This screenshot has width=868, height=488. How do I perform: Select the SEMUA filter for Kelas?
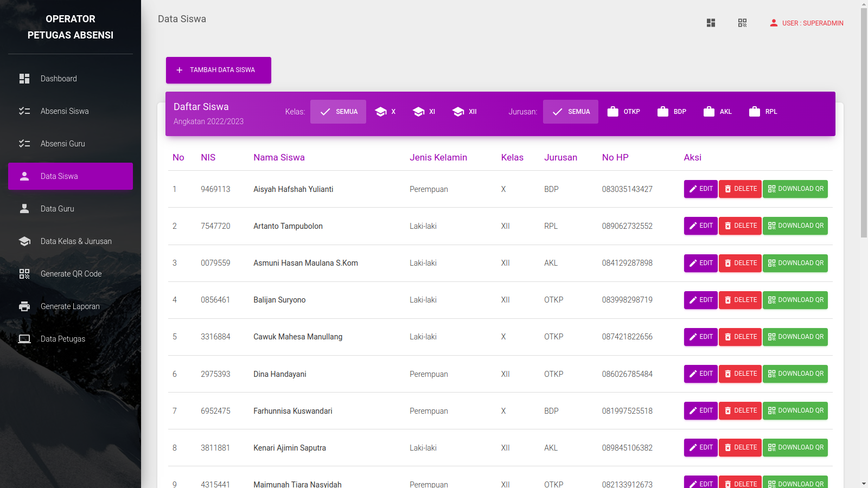click(x=338, y=112)
